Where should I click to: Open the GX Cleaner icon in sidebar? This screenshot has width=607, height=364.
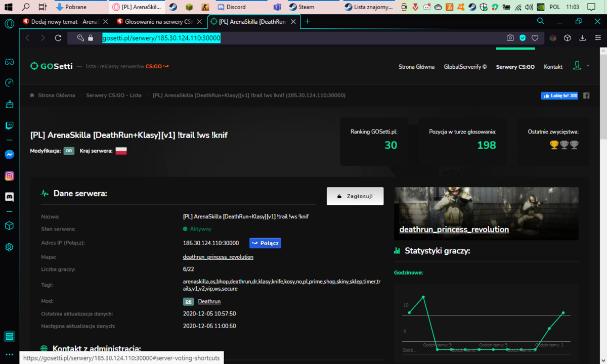click(x=9, y=104)
